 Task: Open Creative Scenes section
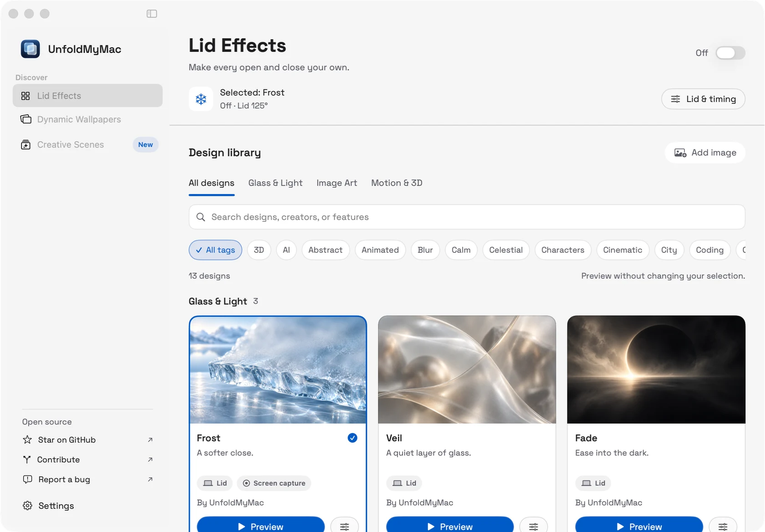[87, 145]
